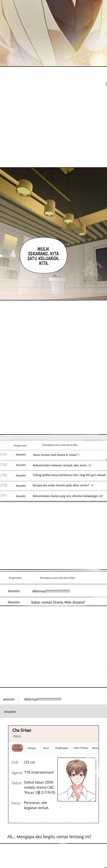Image resolution: width=107 pixels, height=868 pixels.
Task: Click the comment count 14 on the post
Action: (x=92, y=485)
